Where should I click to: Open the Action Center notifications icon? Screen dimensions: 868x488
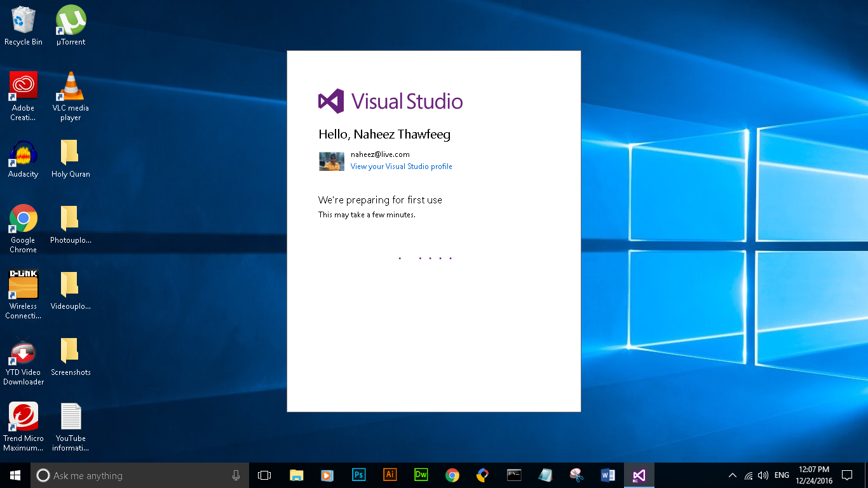tap(846, 475)
